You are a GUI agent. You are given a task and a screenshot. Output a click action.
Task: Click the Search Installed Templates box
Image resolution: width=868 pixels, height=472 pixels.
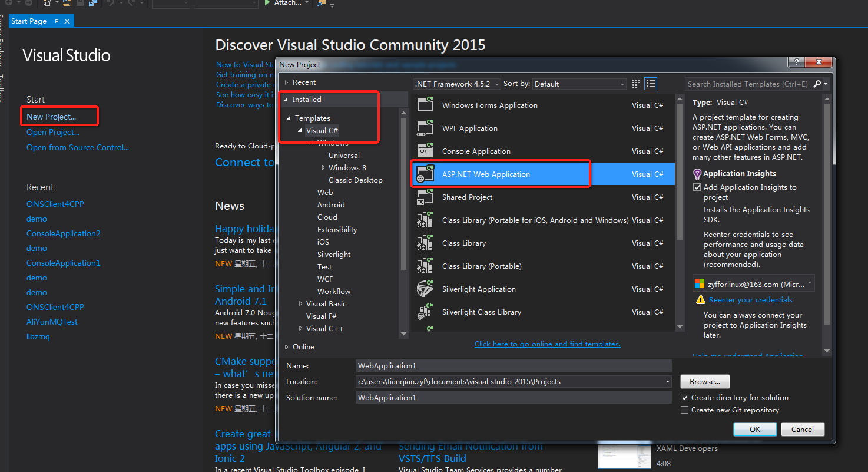[x=749, y=84]
